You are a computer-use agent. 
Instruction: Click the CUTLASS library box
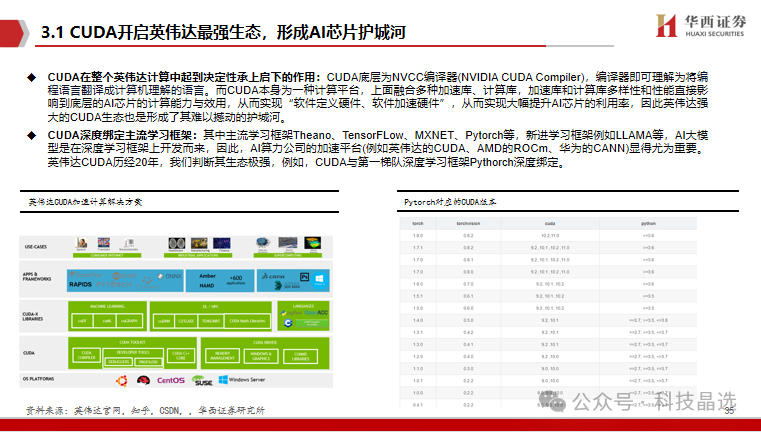[x=186, y=321]
